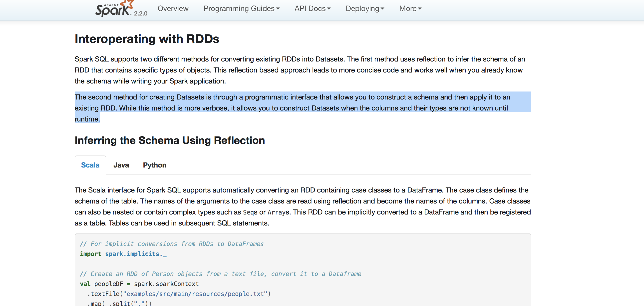Open the More dropdown menu
This screenshot has height=306, width=644.
click(410, 8)
